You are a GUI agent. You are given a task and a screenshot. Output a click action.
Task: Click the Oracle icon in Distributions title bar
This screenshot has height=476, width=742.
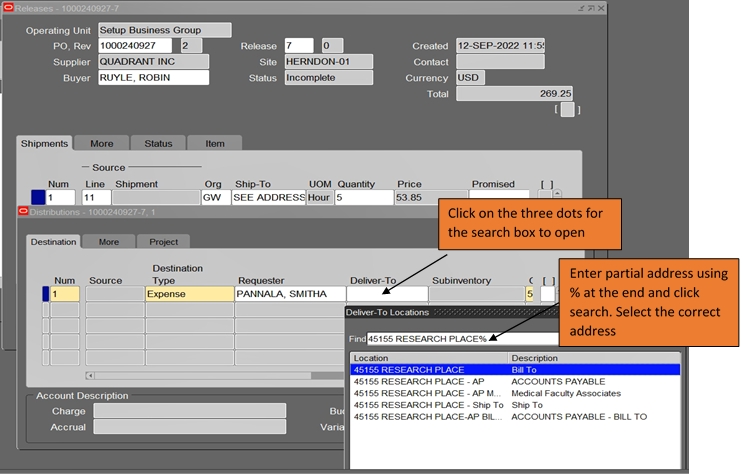(23, 212)
